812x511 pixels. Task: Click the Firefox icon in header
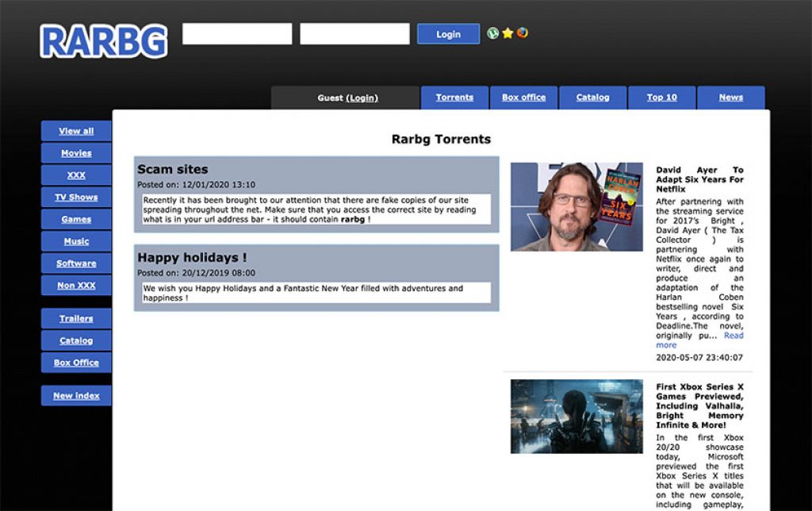pyautogui.click(x=523, y=33)
